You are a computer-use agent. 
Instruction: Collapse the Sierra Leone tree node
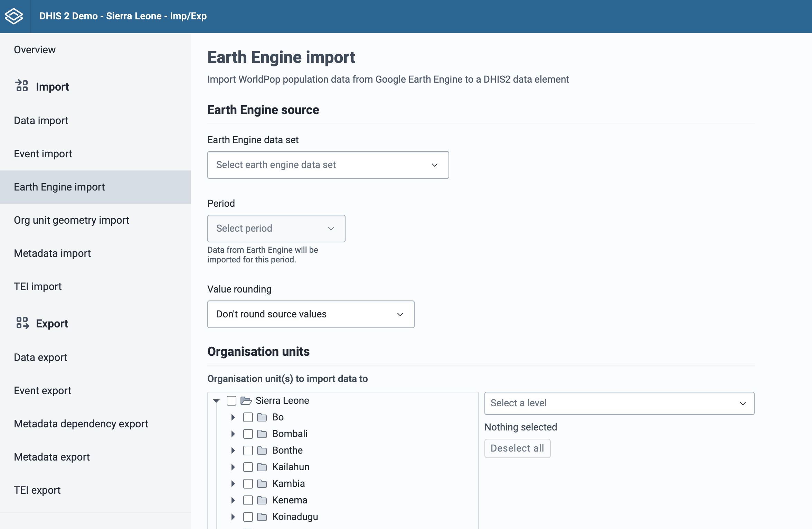point(216,401)
